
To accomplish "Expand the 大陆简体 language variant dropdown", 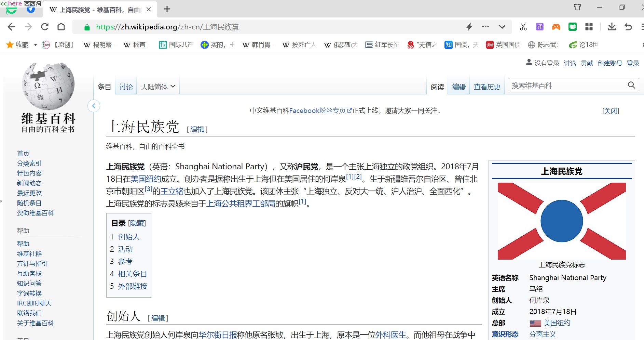I will click(158, 87).
